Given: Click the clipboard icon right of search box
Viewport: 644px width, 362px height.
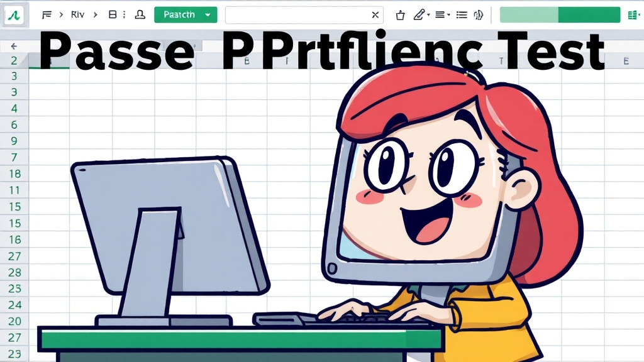Looking at the screenshot, I should tap(401, 14).
